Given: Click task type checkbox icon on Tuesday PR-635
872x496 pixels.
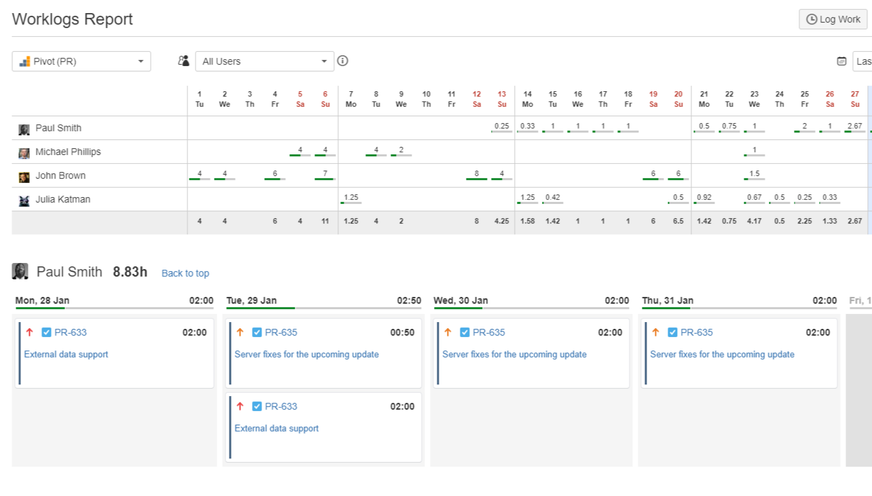Looking at the screenshot, I should click(x=257, y=333).
